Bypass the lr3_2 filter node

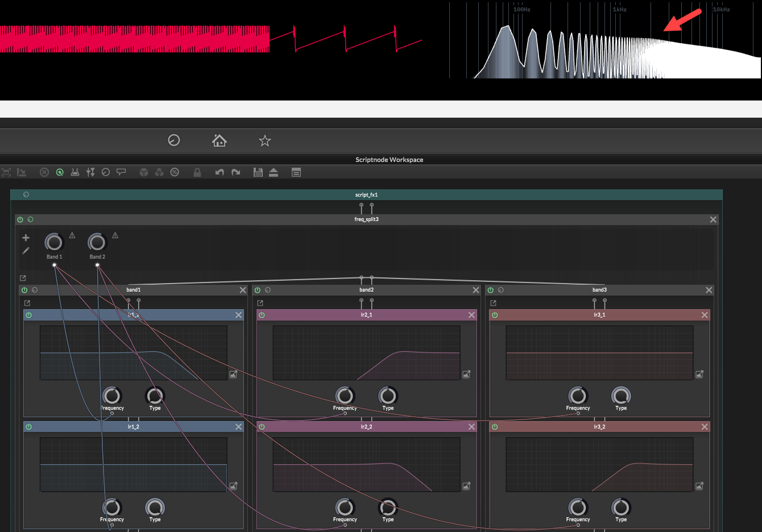point(495,426)
